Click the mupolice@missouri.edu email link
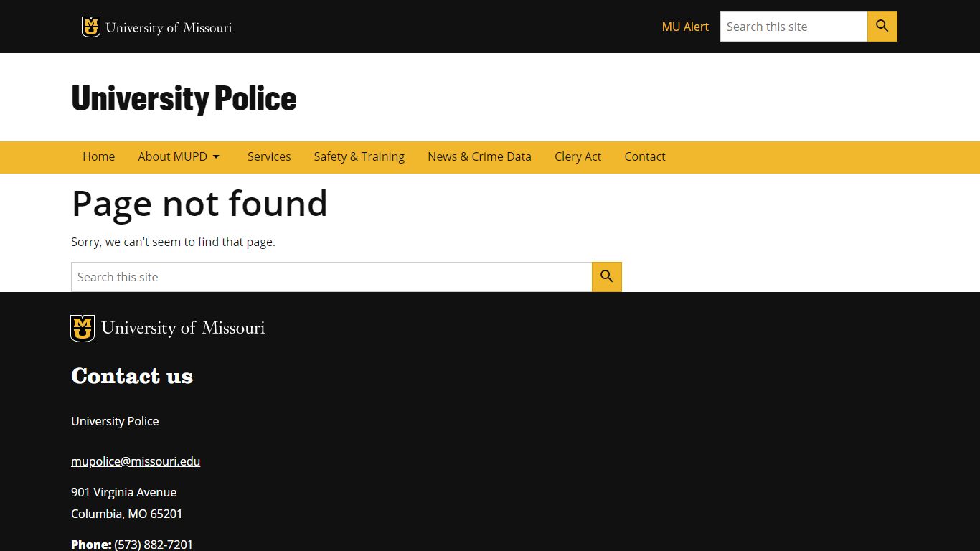 tap(136, 461)
